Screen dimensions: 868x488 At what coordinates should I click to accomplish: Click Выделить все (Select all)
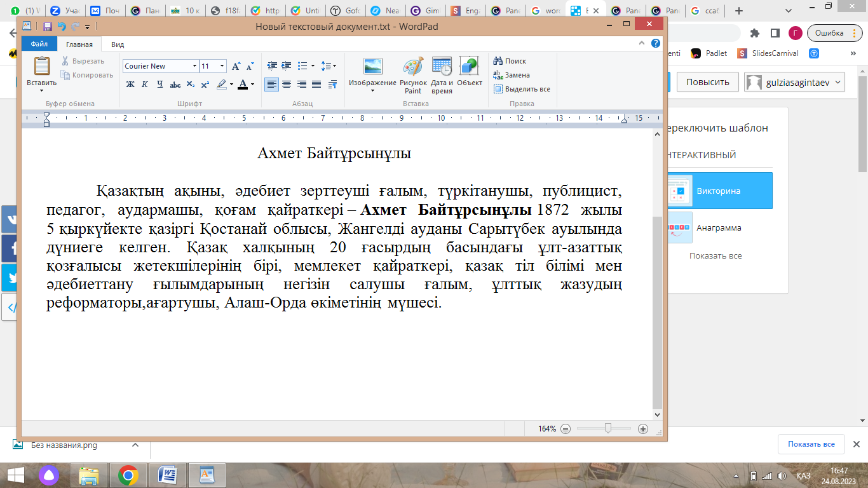[522, 89]
